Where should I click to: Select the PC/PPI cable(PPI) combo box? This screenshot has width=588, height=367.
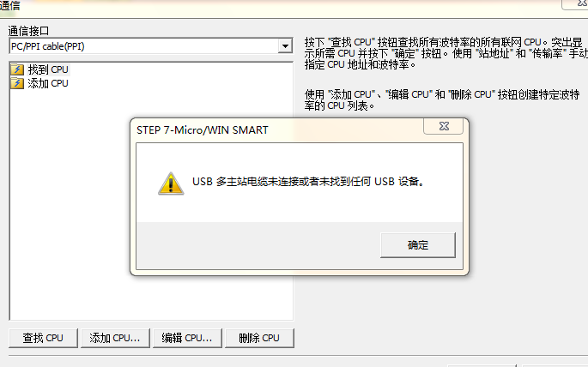pos(150,46)
